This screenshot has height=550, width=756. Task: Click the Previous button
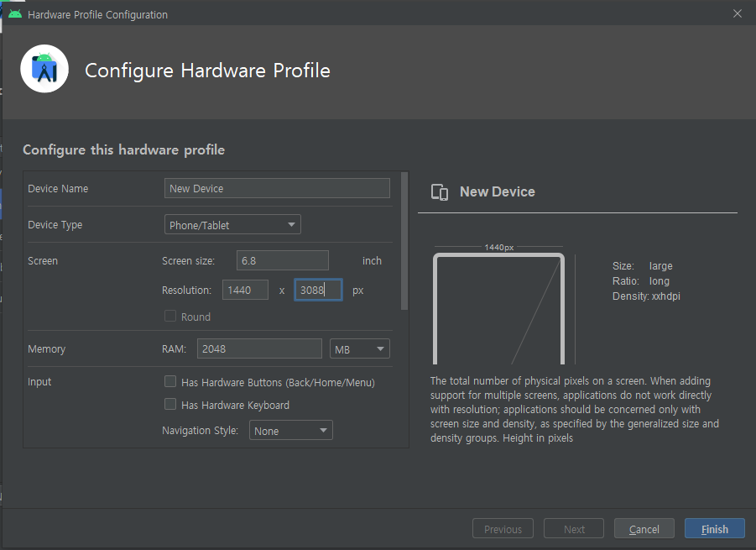[x=503, y=529]
